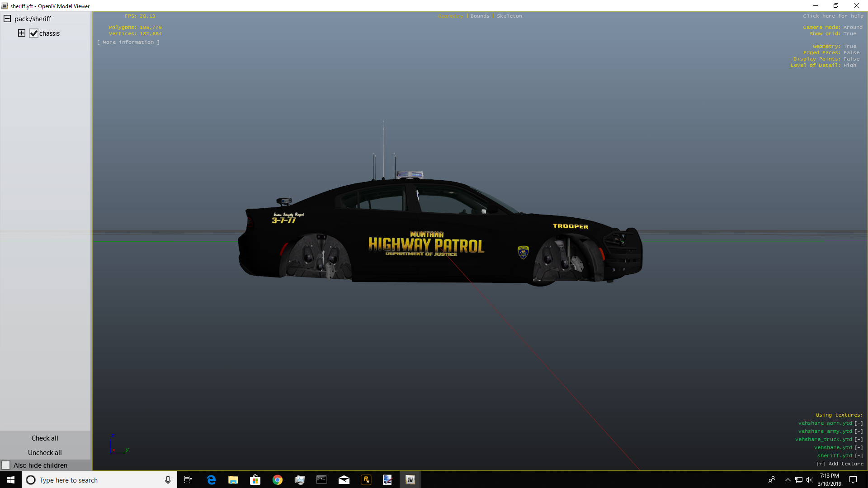Open Microsoft Edge from taskbar

(x=211, y=480)
